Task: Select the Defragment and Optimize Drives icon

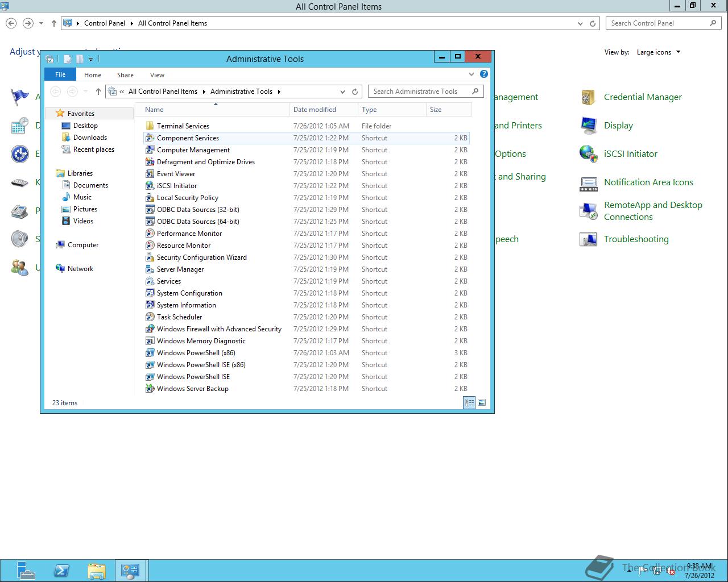Action: [x=150, y=162]
